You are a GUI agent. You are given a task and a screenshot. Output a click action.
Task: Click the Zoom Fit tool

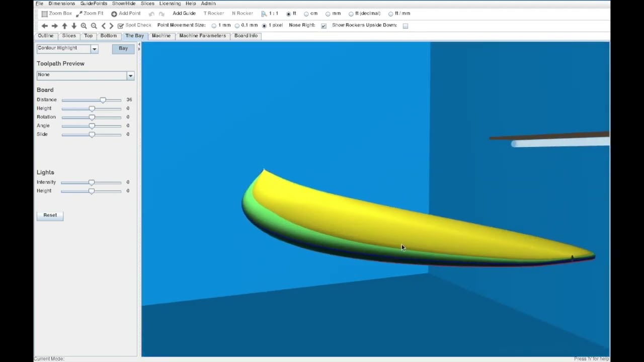[90, 14]
